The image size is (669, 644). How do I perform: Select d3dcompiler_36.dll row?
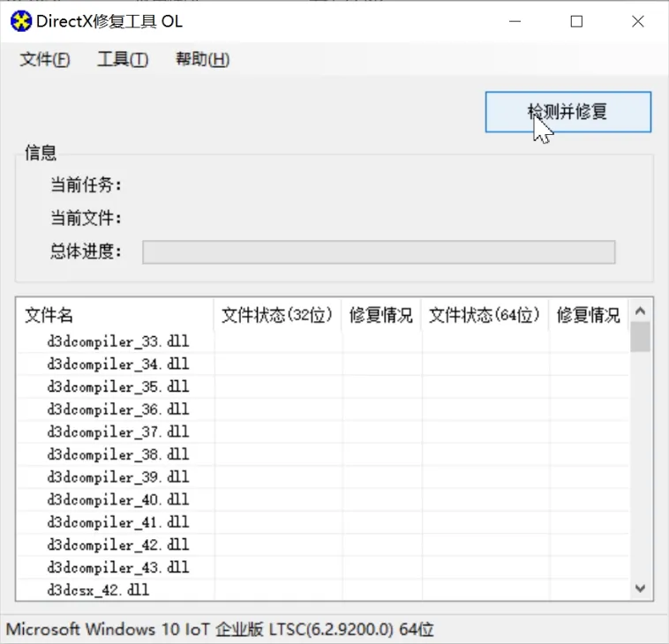coord(322,409)
